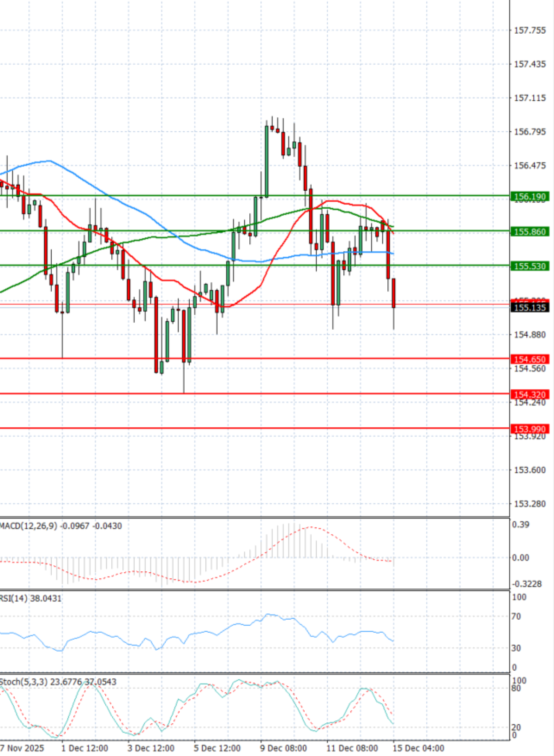Image resolution: width=554 pixels, height=756 pixels.
Task: Select the latest red candlestick on chart
Action: (x=394, y=293)
